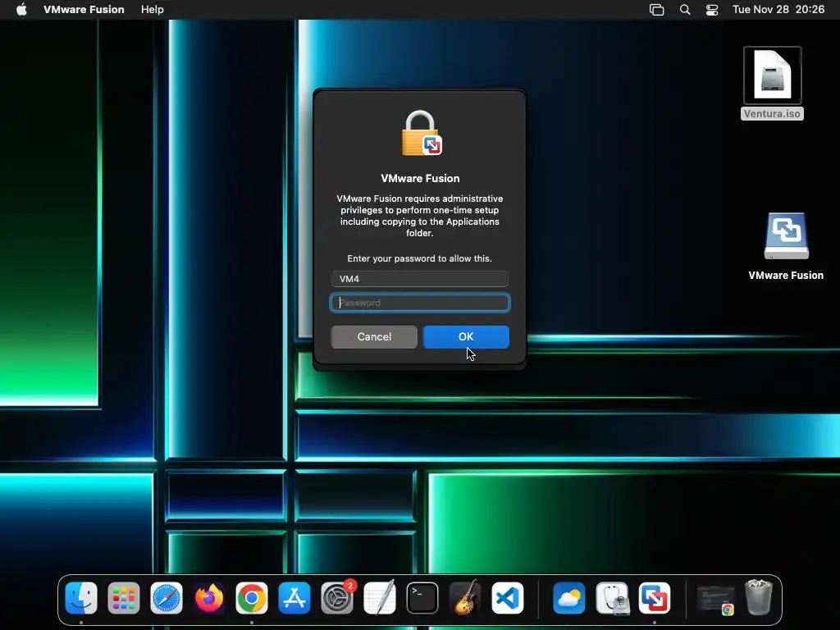Open Terminal from the Dock
The image size is (840, 630).
pyautogui.click(x=422, y=598)
